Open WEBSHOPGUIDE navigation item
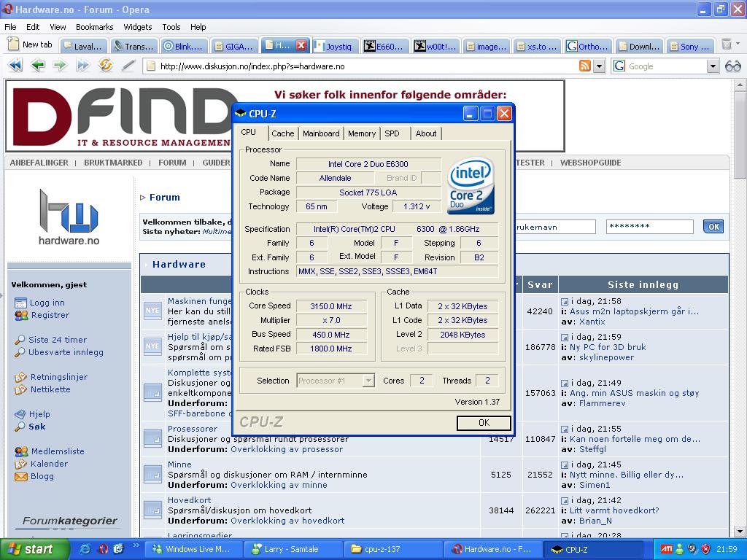Viewport: 747px width, 560px height. click(590, 163)
